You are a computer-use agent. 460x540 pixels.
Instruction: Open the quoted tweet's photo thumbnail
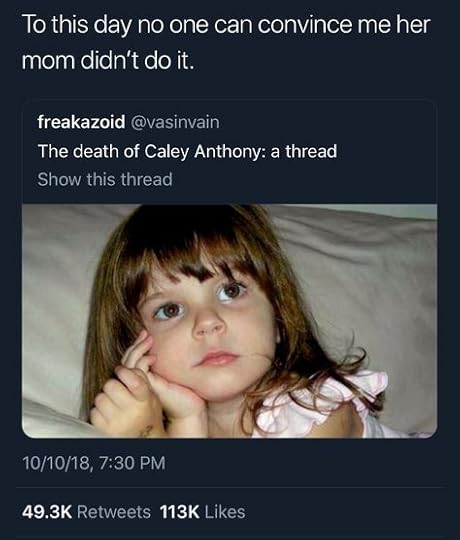pyautogui.click(x=230, y=321)
